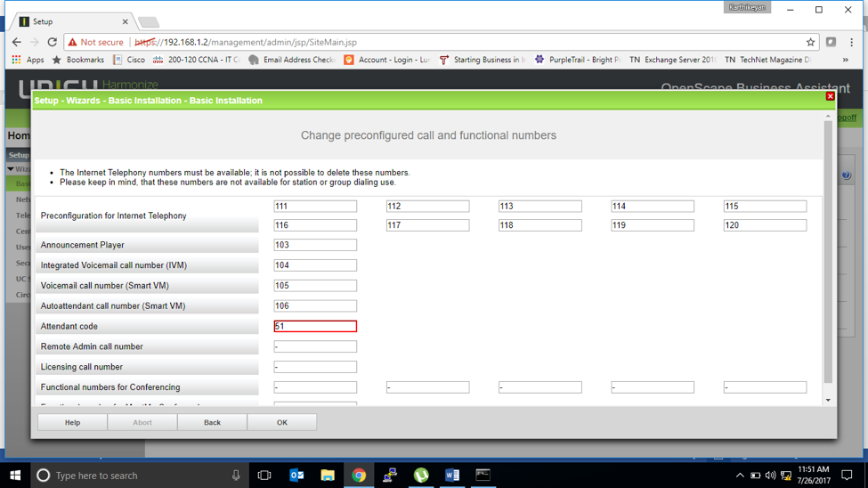Click the Internet Telephony field containing 114
The width and height of the screenshot is (868, 488).
652,206
